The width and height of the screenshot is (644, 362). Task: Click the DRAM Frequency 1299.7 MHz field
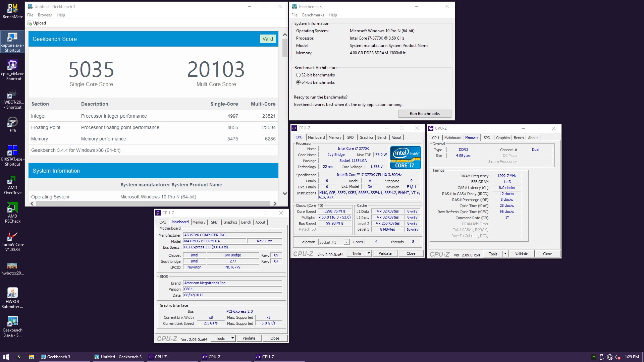pyautogui.click(x=507, y=176)
